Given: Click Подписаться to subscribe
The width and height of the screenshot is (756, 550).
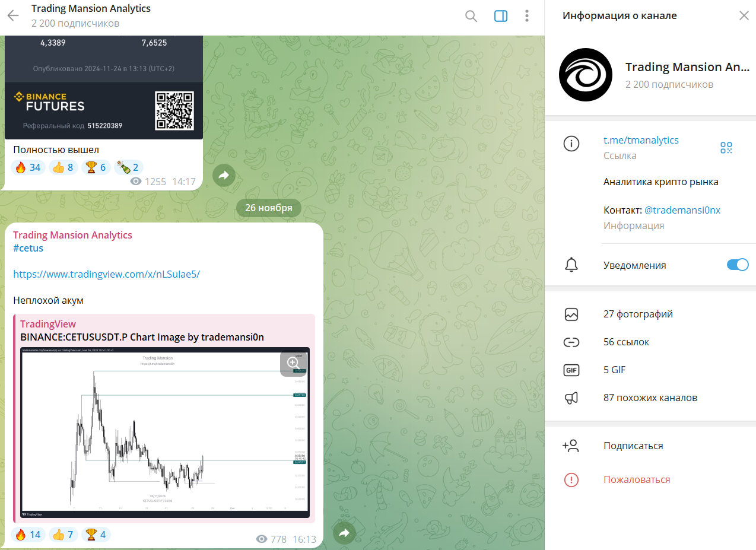Looking at the screenshot, I should tap(633, 446).
